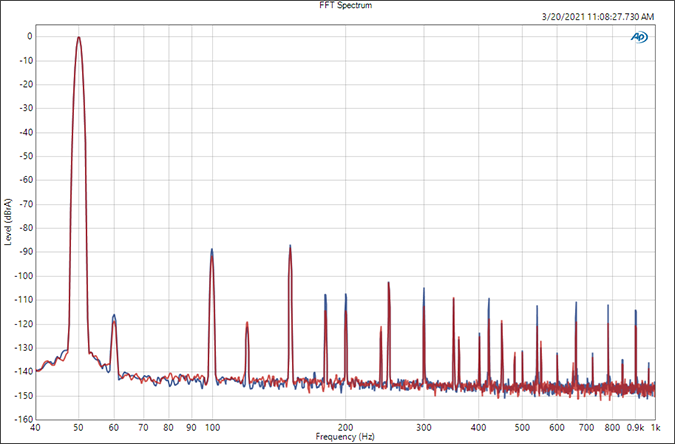The image size is (675, 444).
Task: Click the 0.9k frequency axis label
Action: 635,428
